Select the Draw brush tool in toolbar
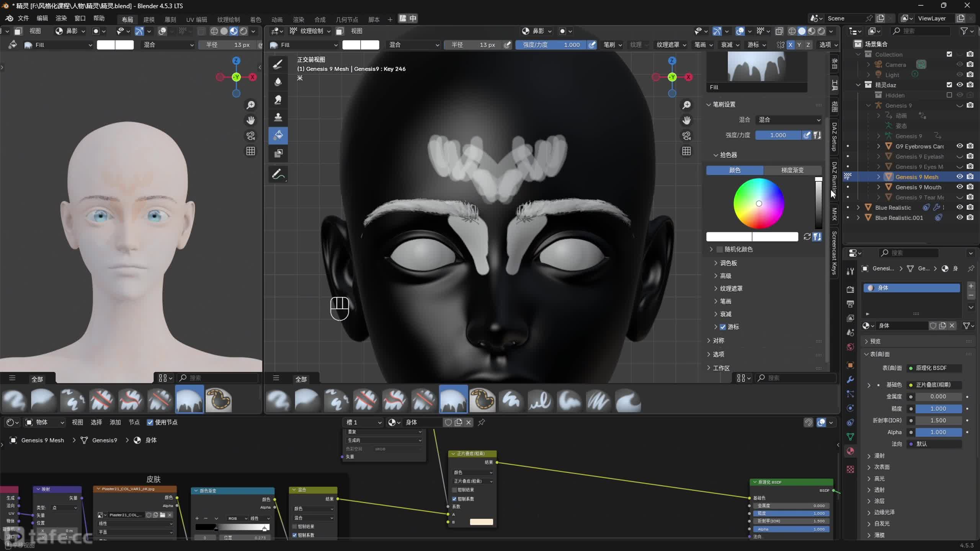The image size is (980, 551). point(278,64)
